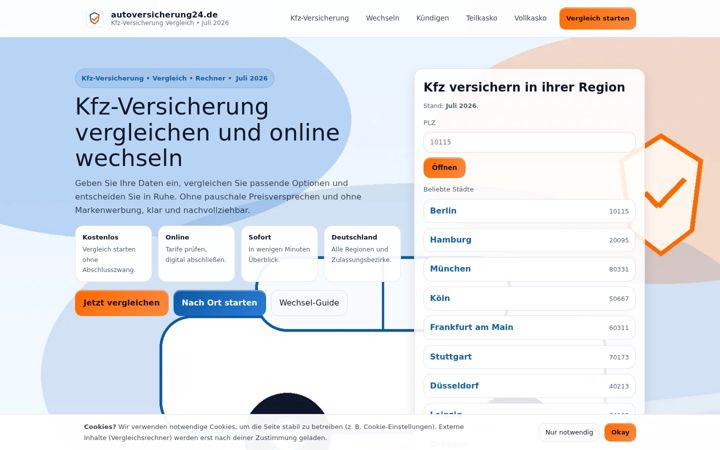Select Köln 50667 city row
Viewport: 720px width, 450px height.
(529, 298)
